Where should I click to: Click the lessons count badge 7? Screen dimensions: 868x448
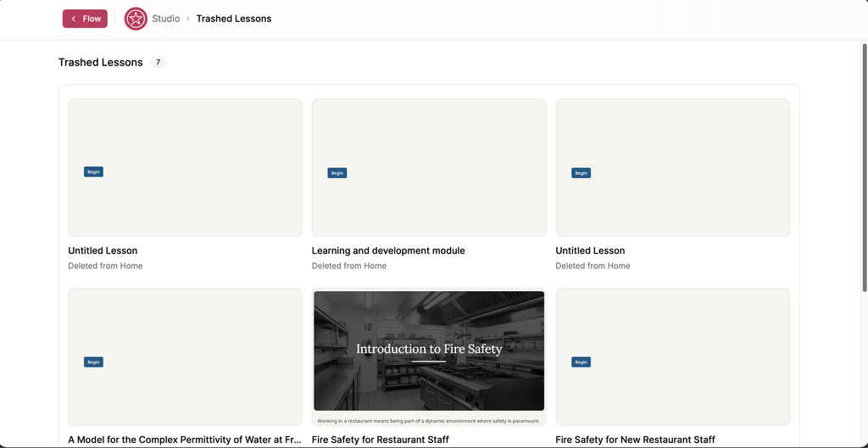pyautogui.click(x=158, y=62)
